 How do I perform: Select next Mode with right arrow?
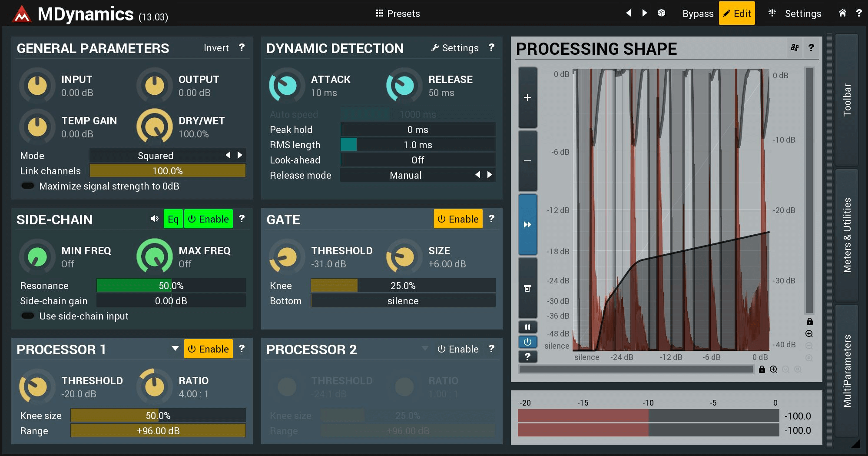point(240,155)
